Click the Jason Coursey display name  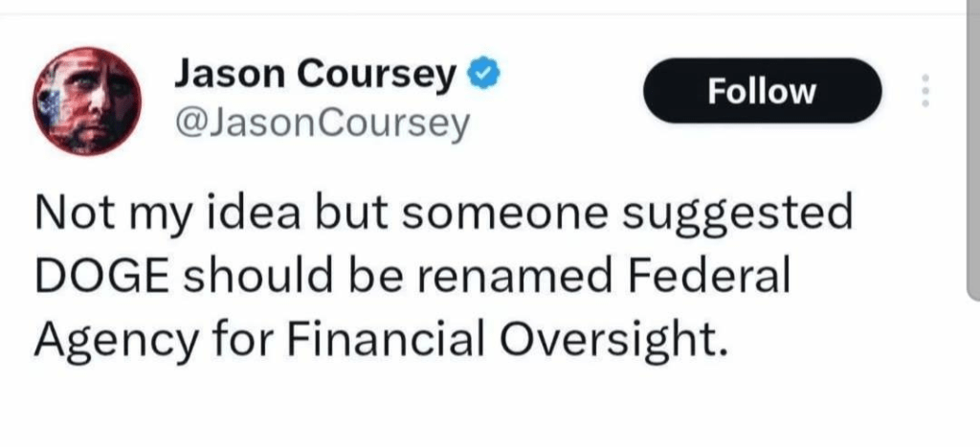[315, 75]
